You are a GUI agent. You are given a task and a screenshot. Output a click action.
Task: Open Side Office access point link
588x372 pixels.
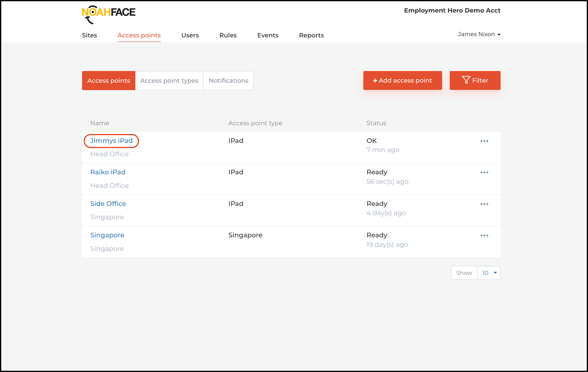pyautogui.click(x=108, y=204)
